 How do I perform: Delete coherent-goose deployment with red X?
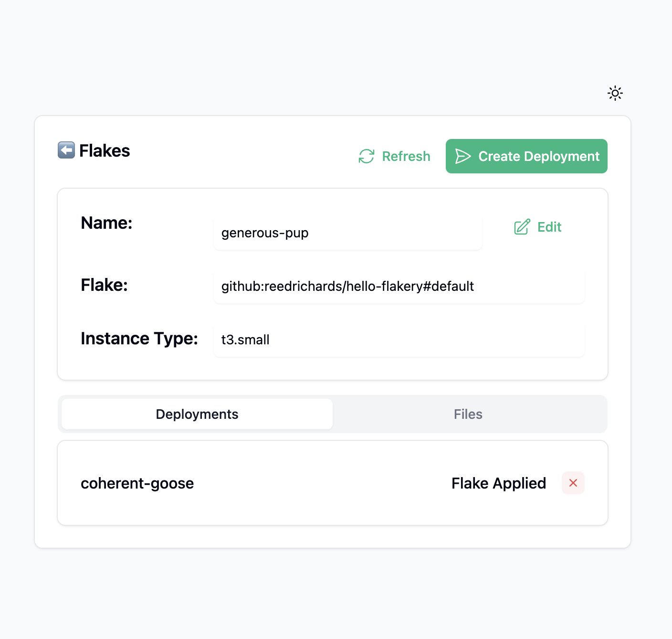point(573,483)
